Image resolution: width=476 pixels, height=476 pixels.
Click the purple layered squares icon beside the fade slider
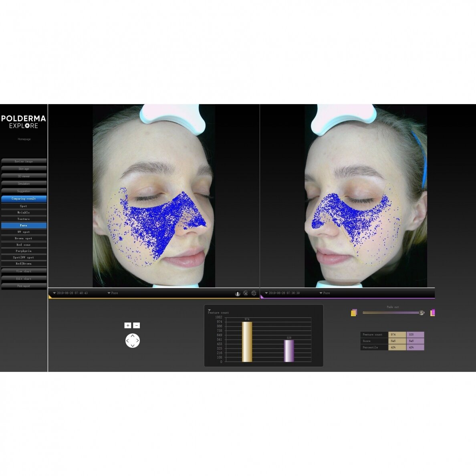point(433,313)
